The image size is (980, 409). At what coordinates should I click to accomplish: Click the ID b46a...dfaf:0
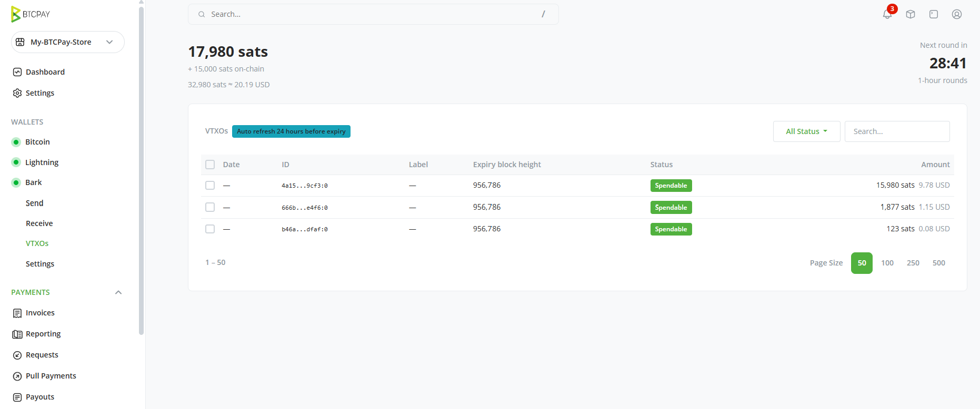click(305, 229)
